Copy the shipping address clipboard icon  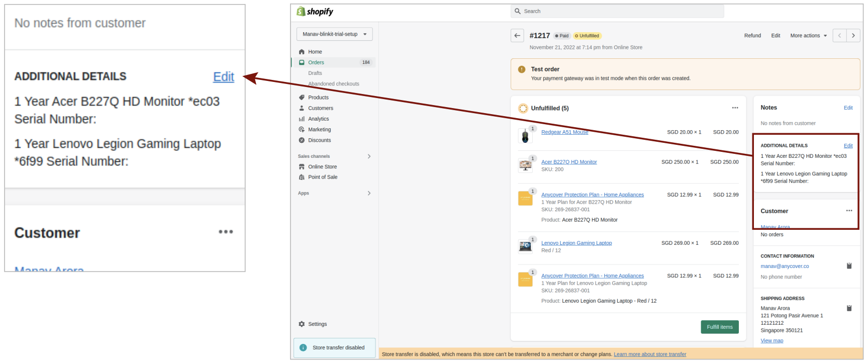point(849,308)
